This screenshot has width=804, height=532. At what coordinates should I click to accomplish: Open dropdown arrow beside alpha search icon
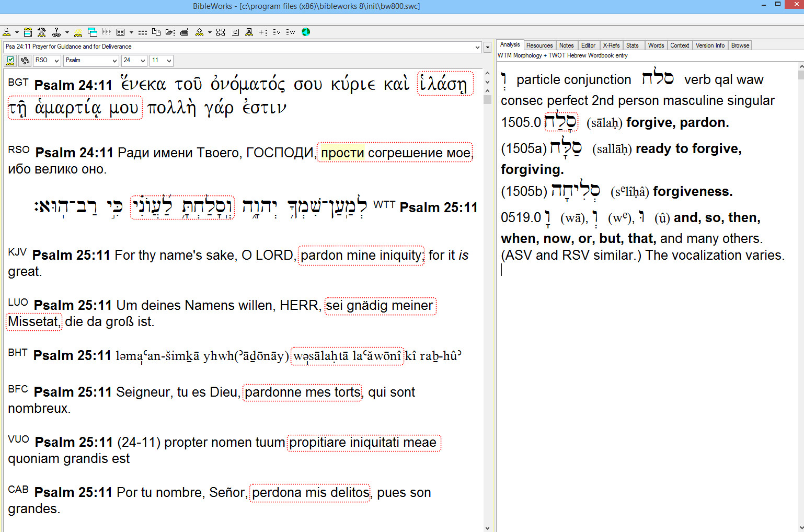click(17, 32)
